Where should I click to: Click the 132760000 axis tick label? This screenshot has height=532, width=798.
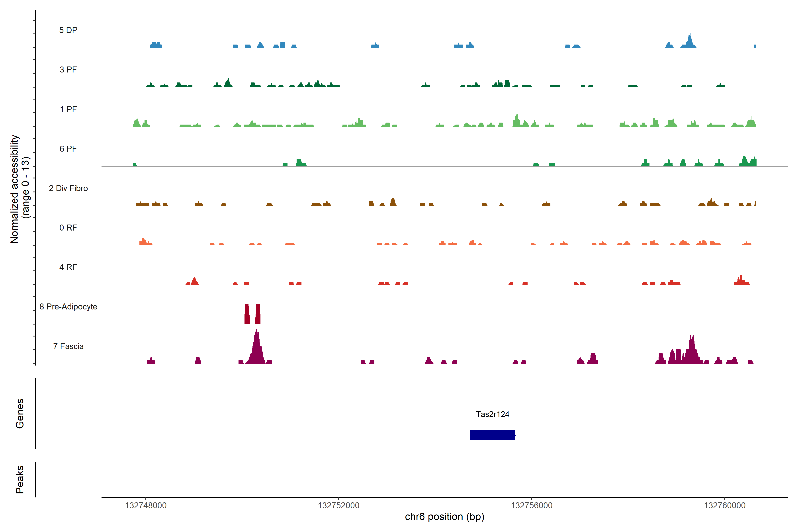[725, 505]
